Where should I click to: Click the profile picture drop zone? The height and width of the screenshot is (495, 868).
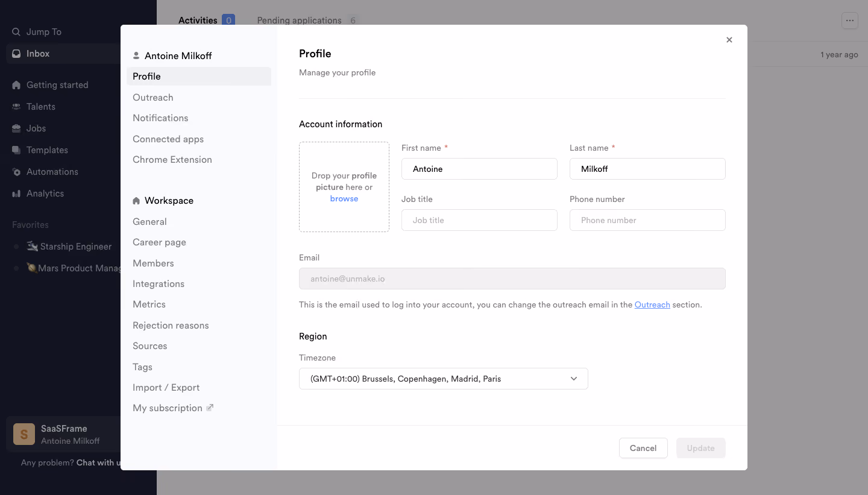point(344,187)
